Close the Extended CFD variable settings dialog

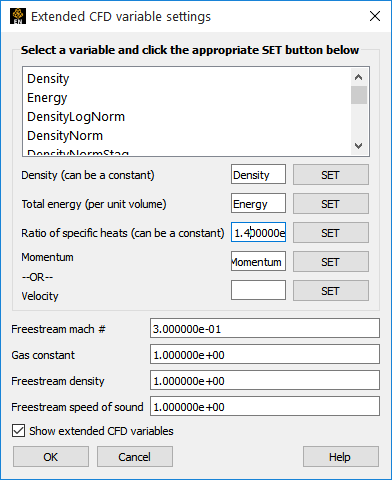[375, 16]
